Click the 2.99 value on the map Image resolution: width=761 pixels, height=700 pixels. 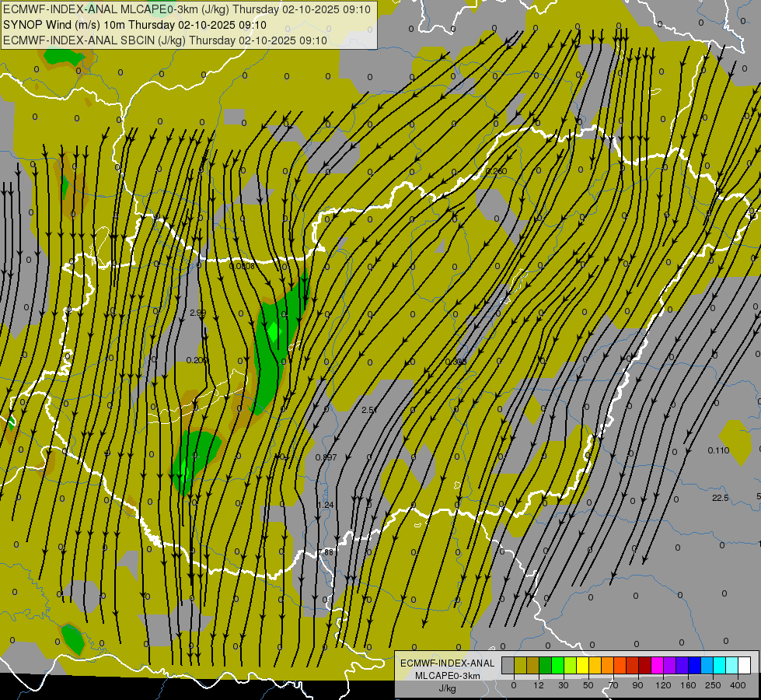[x=197, y=313]
